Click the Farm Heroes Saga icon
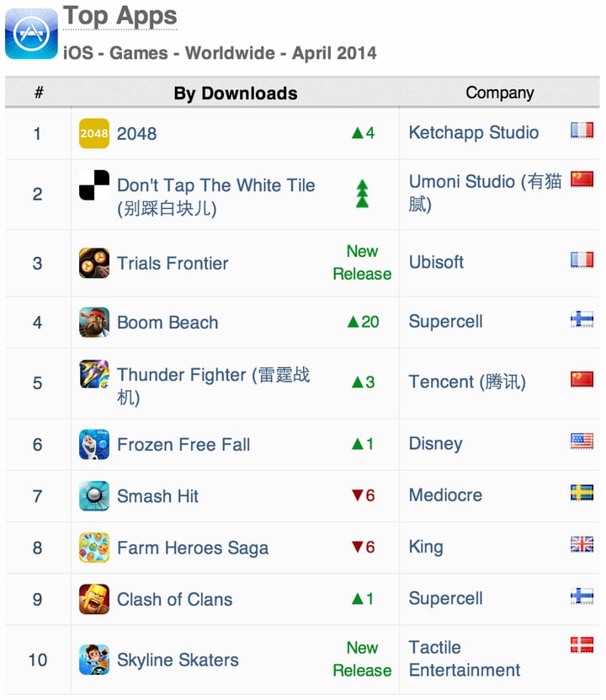 coord(94,548)
